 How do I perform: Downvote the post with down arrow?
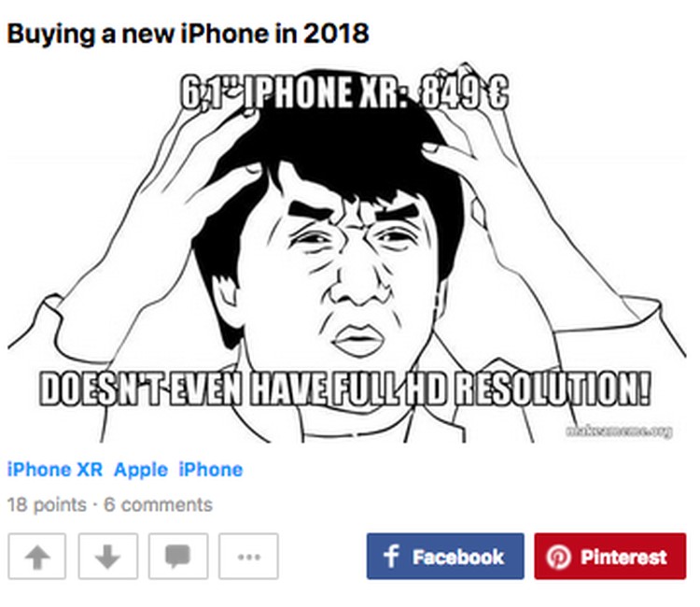(108, 556)
